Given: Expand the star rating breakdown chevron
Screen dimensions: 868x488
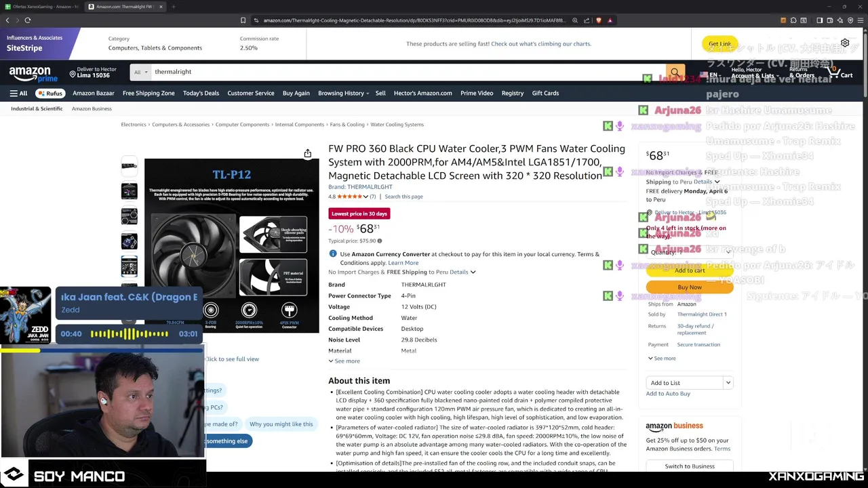Looking at the screenshot, I should 366,197.
